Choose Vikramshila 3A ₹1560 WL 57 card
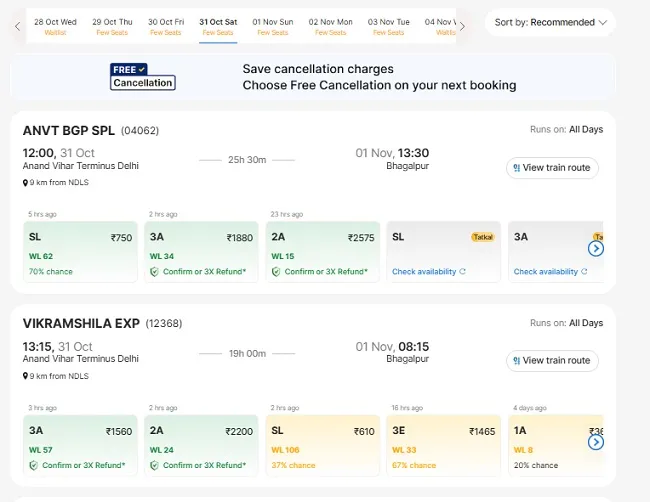The width and height of the screenshot is (650, 502). click(80, 446)
